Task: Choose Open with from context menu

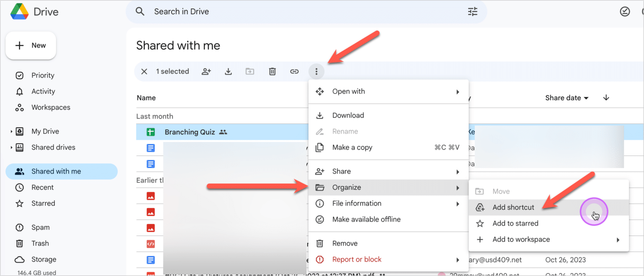Action: click(x=388, y=91)
